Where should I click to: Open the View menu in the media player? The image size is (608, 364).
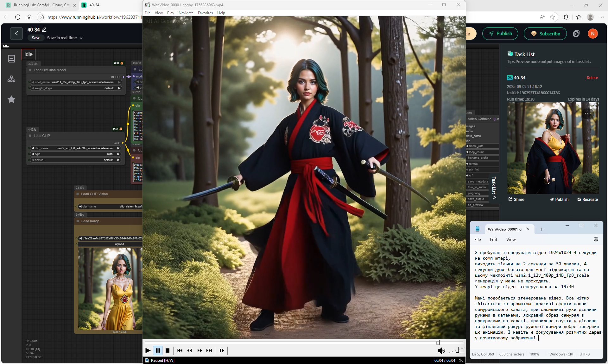pyautogui.click(x=159, y=13)
